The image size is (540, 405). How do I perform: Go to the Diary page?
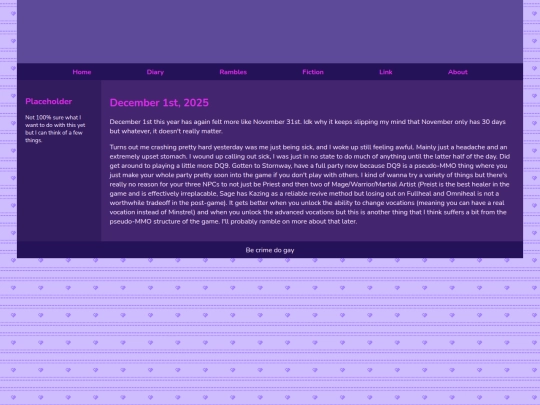pyautogui.click(x=155, y=72)
